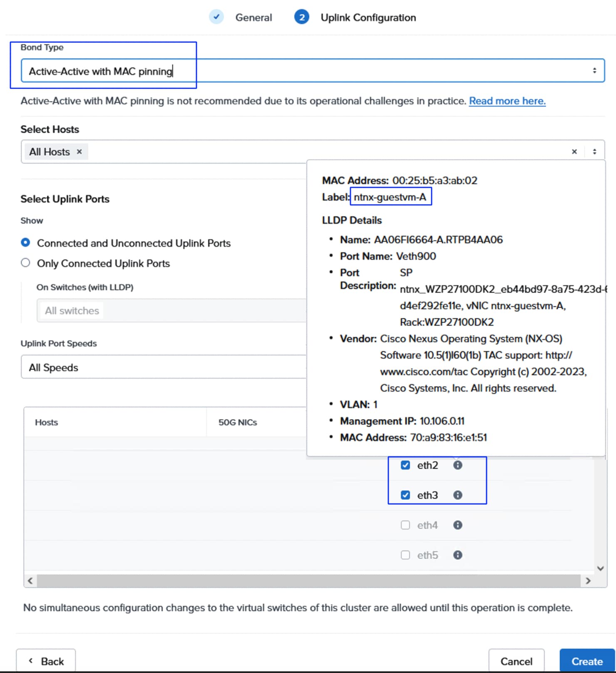Image resolution: width=616 pixels, height=673 pixels.
Task: Uncheck the eth3 uplink port
Action: pos(405,495)
